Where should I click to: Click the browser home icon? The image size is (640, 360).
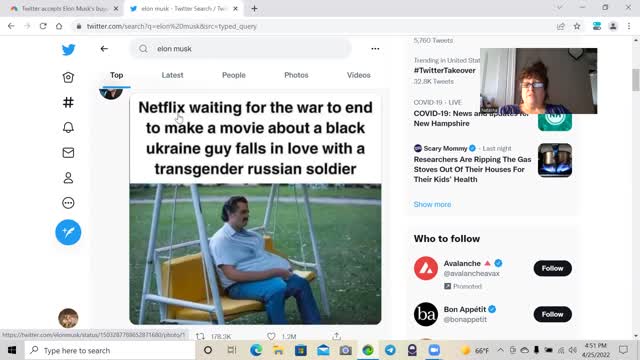click(59, 26)
